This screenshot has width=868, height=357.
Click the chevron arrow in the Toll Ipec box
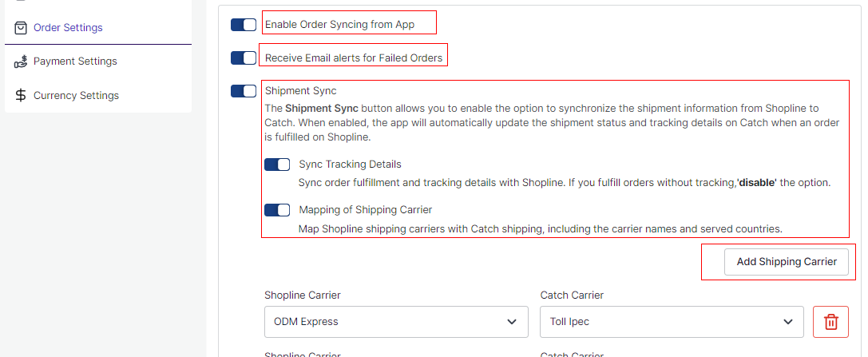787,322
